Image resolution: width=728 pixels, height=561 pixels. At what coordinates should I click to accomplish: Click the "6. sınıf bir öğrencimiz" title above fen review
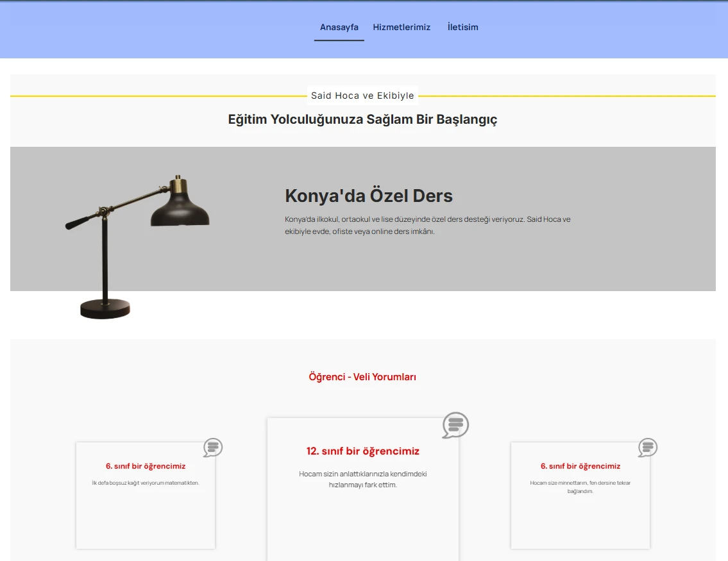click(580, 466)
